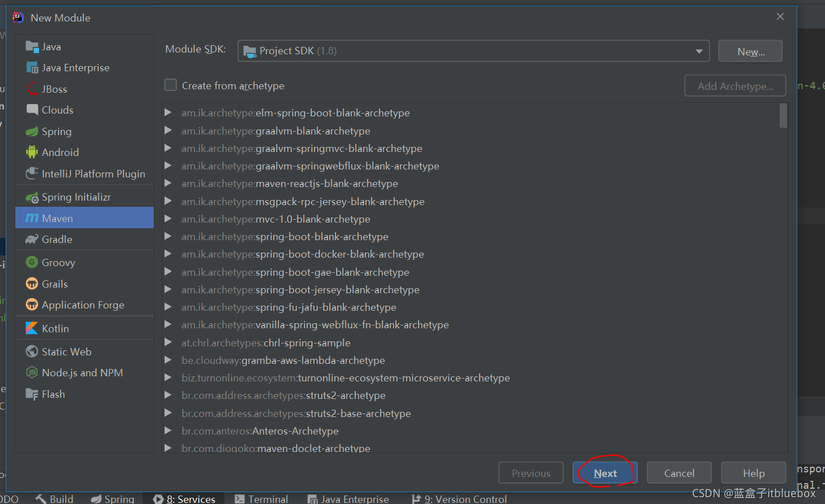Click the Cancel button
The height and width of the screenshot is (504, 825).
tap(679, 473)
